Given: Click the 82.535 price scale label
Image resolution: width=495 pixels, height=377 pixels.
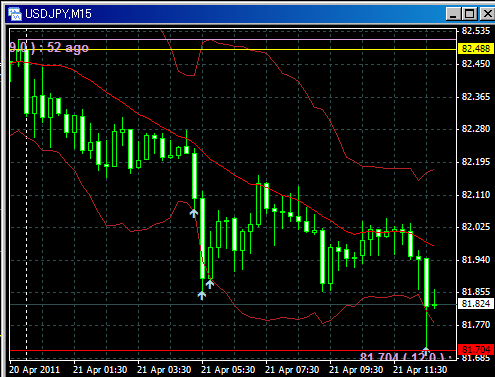Looking at the screenshot, I should tap(476, 31).
